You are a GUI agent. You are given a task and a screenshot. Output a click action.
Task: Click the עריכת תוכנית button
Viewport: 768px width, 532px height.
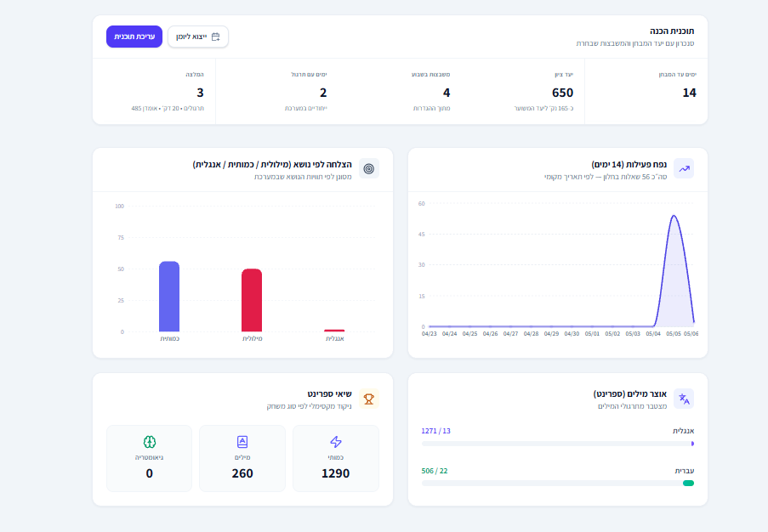(134, 37)
